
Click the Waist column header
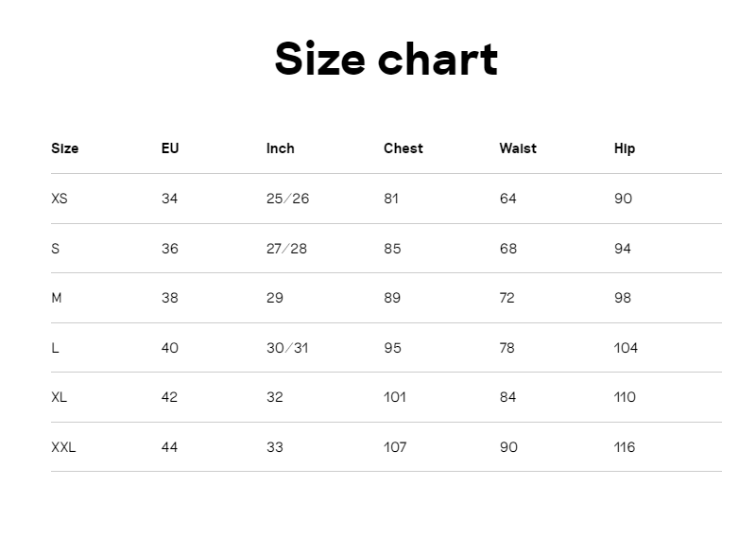tap(518, 148)
